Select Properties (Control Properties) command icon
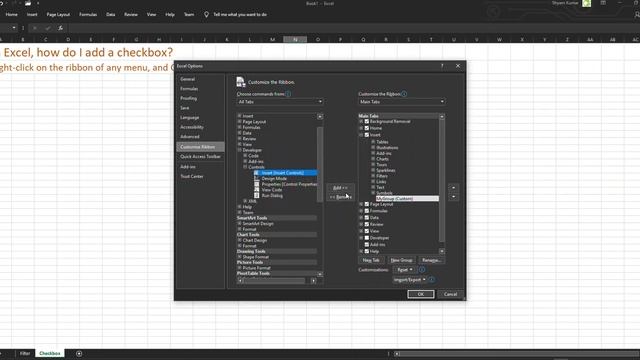640x360 pixels. pyautogui.click(x=256, y=184)
